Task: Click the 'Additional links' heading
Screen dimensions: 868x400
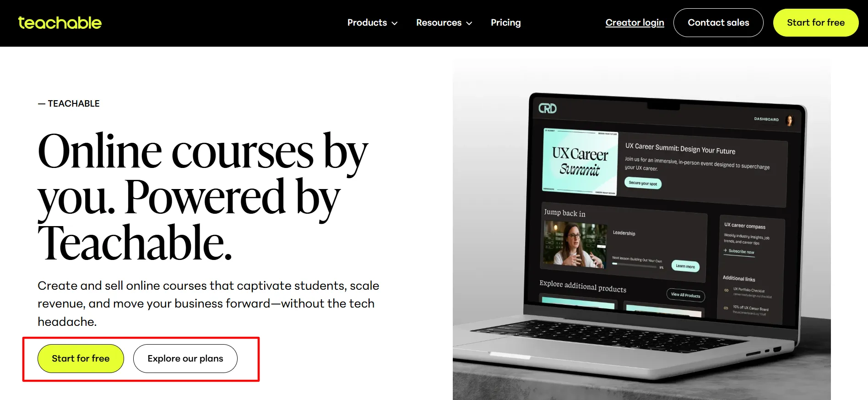Action: pyautogui.click(x=739, y=278)
